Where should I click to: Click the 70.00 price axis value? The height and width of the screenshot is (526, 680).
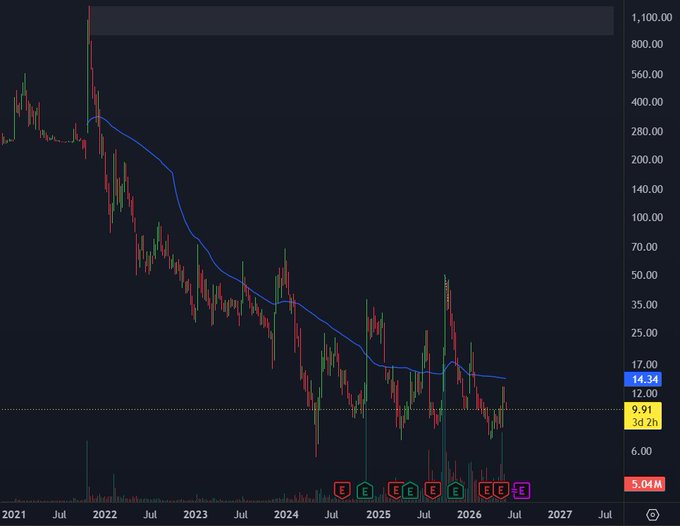pyautogui.click(x=644, y=247)
